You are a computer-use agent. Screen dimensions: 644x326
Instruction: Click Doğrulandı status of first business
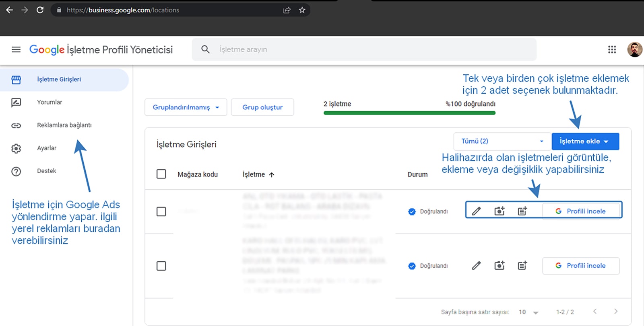[x=428, y=211]
